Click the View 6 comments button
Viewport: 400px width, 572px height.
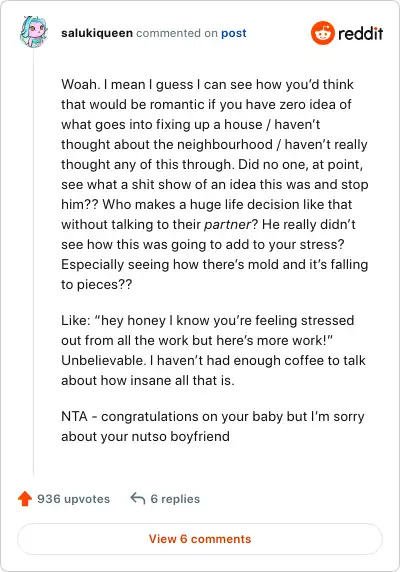coord(200,539)
